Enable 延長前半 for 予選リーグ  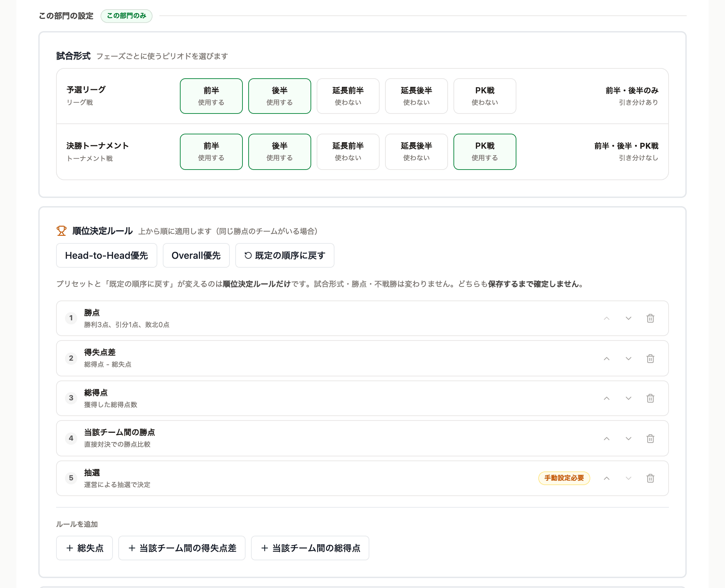tap(348, 96)
